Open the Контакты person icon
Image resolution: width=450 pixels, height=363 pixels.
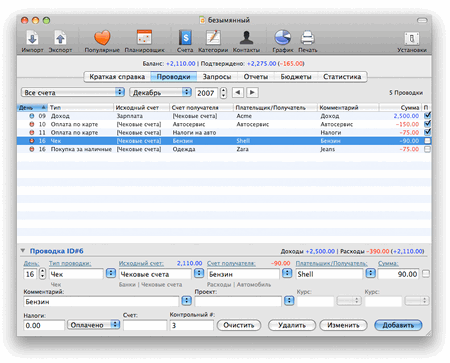point(246,37)
